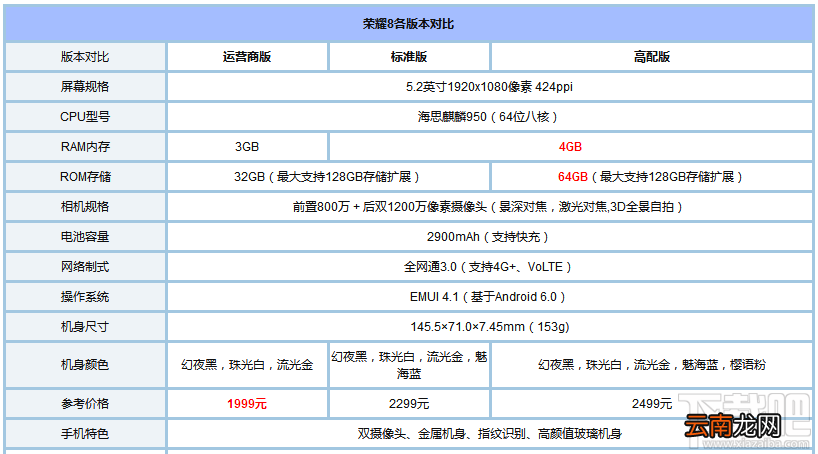This screenshot has width=818, height=454.
Task: Click the 5.2英寸1920x1080像素 424ppi value
Action: [x=489, y=87]
